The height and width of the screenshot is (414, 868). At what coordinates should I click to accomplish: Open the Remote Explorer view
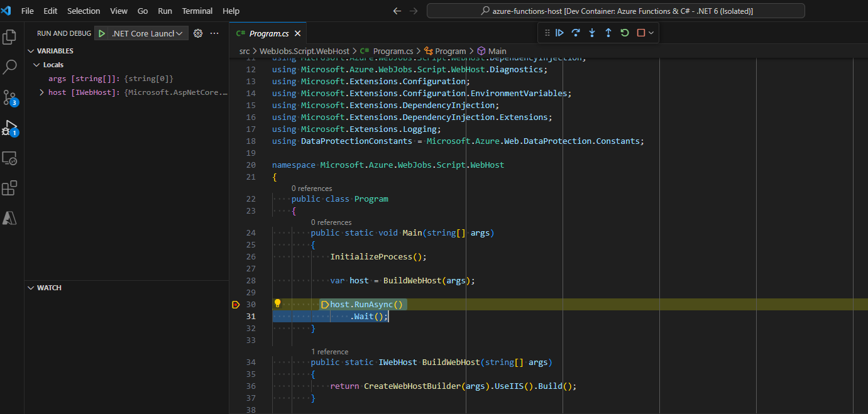(9, 158)
